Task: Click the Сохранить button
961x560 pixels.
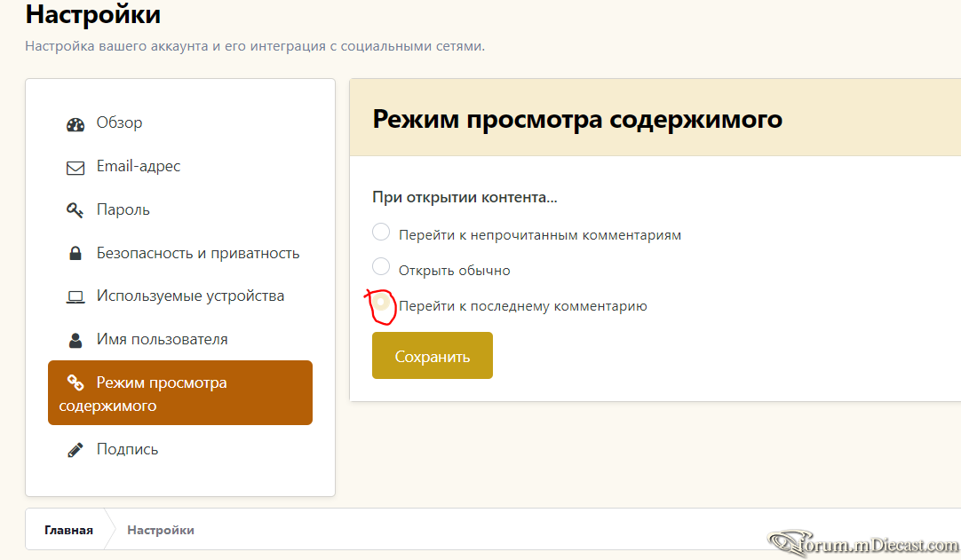Action: (x=432, y=355)
